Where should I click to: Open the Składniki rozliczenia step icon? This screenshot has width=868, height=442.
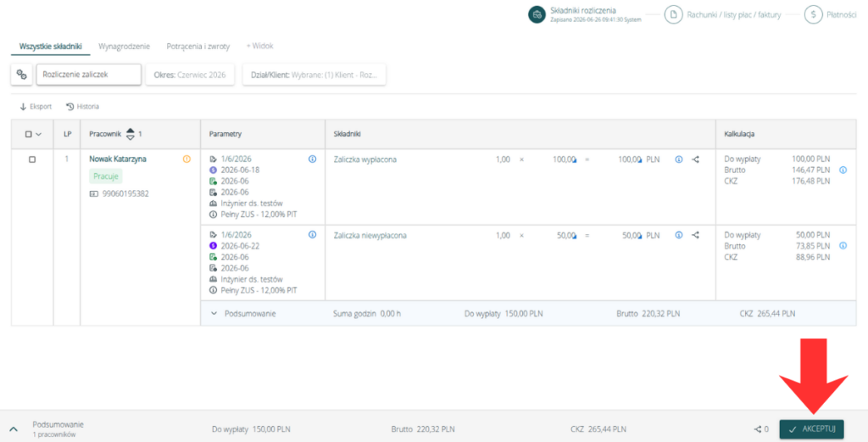[537, 15]
